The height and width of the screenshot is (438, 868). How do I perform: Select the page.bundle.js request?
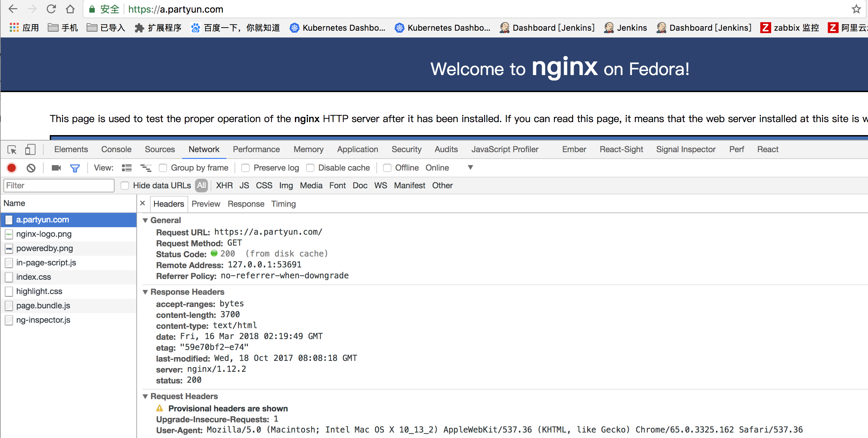pyautogui.click(x=69, y=306)
